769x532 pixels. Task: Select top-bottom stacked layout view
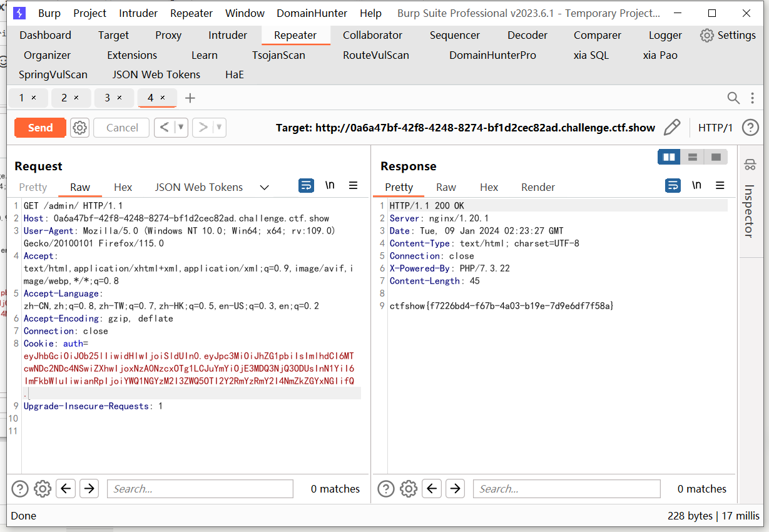[692, 156]
